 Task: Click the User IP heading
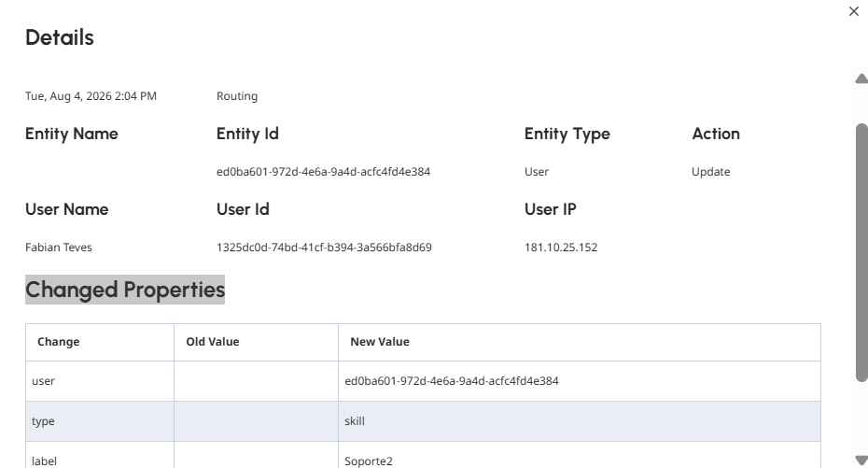[551, 209]
